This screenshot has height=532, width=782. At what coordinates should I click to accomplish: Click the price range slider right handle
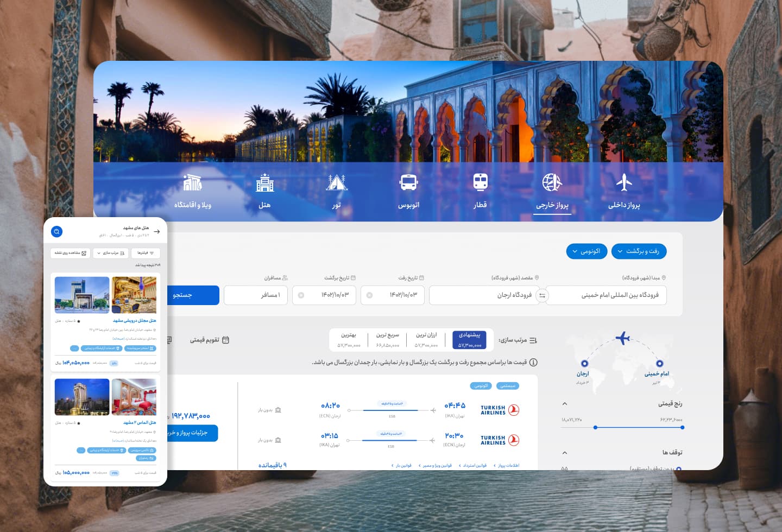tap(682, 428)
